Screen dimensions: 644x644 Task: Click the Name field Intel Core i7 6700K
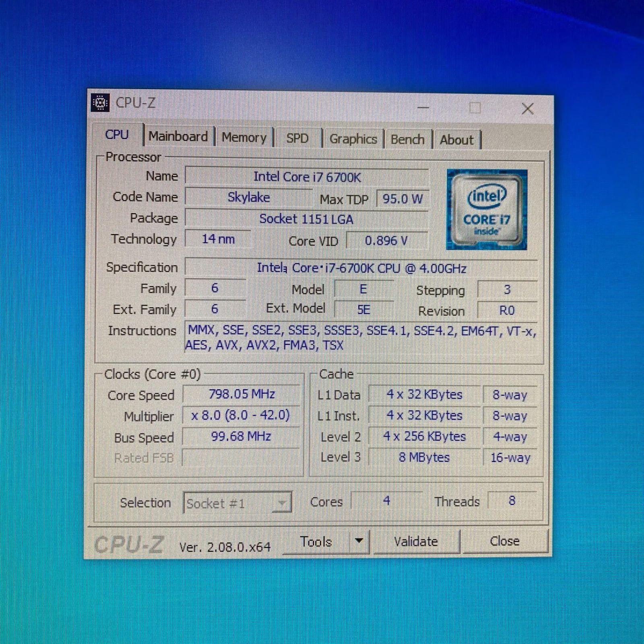point(307,177)
